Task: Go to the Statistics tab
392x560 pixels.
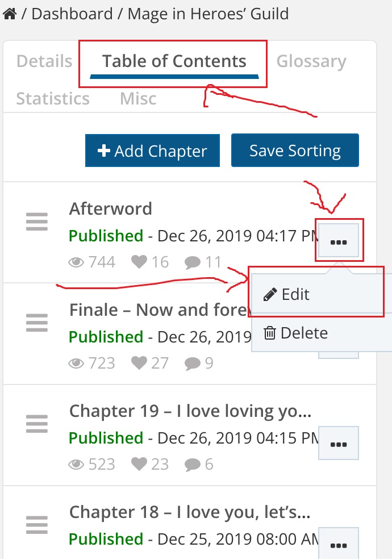Action: 53,99
